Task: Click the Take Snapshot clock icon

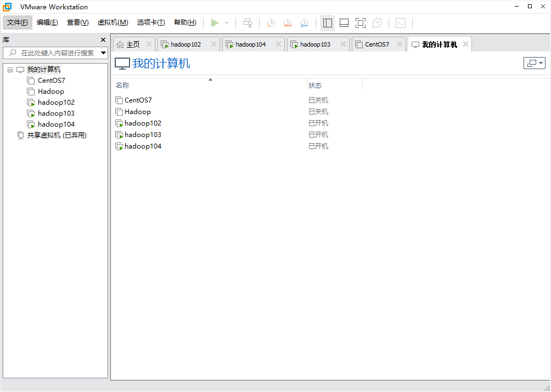Action: pyautogui.click(x=271, y=23)
